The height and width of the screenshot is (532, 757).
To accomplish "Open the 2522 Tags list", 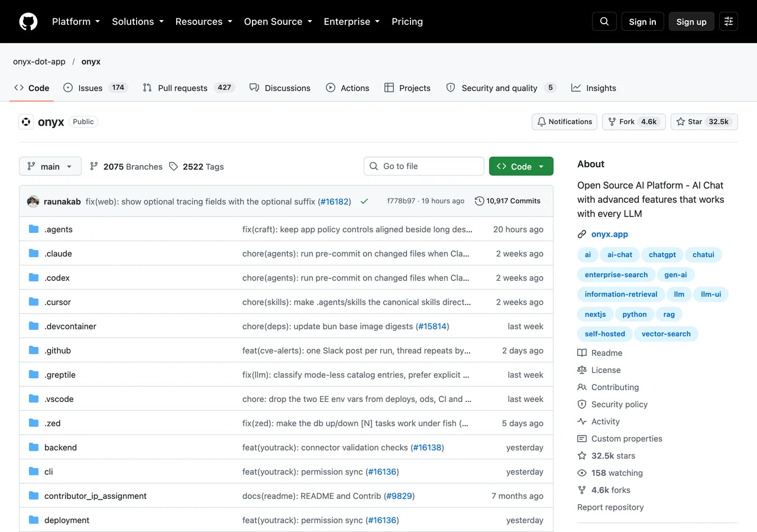I will click(x=196, y=167).
